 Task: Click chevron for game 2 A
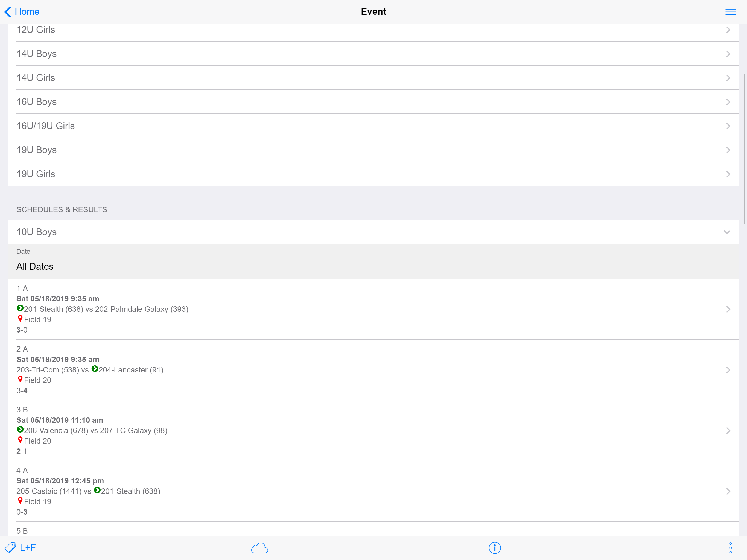(728, 370)
